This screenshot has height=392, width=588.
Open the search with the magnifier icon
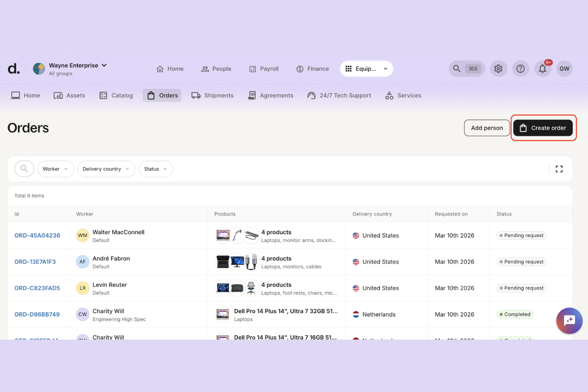point(457,69)
